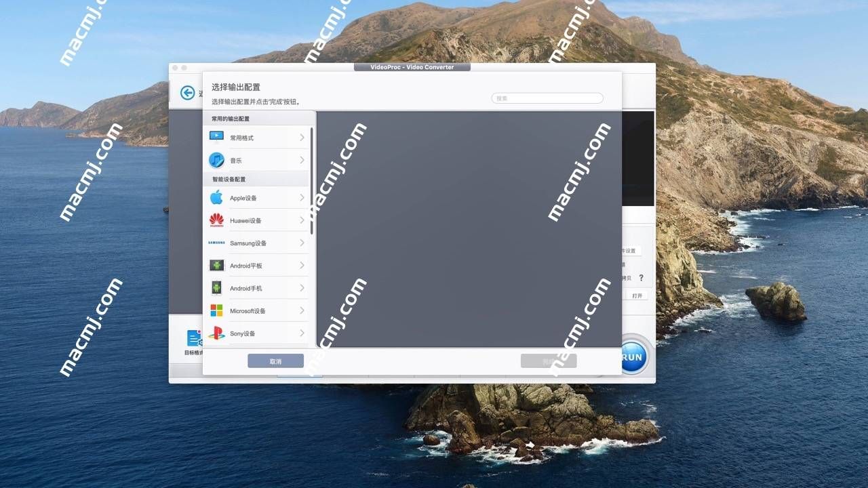Choose the Android手机 label
The image size is (868, 488).
[x=245, y=289]
